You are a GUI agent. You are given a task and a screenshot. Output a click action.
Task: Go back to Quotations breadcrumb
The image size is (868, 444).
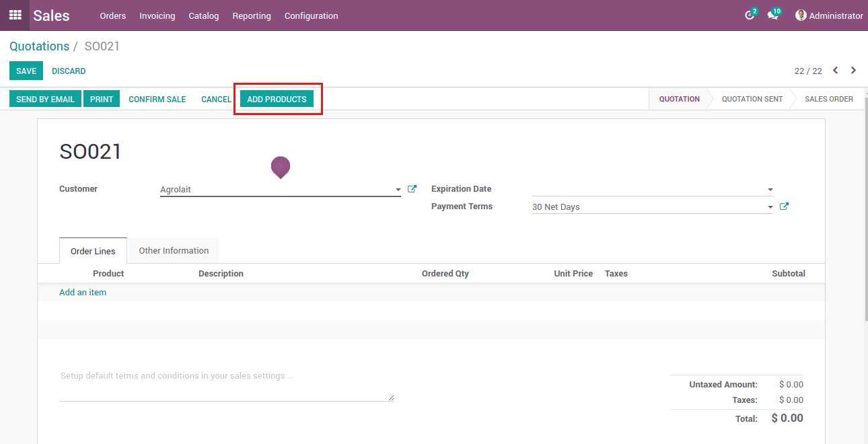pos(39,46)
